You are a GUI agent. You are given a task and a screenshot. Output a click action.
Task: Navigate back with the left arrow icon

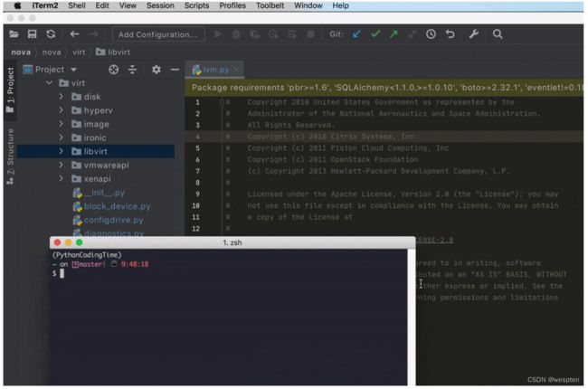(x=74, y=34)
